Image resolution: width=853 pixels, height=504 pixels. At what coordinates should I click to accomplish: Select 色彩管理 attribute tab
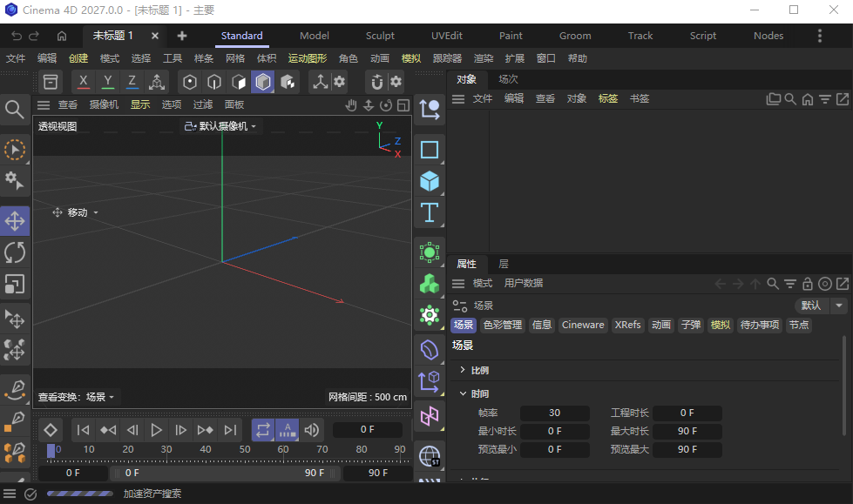503,326
